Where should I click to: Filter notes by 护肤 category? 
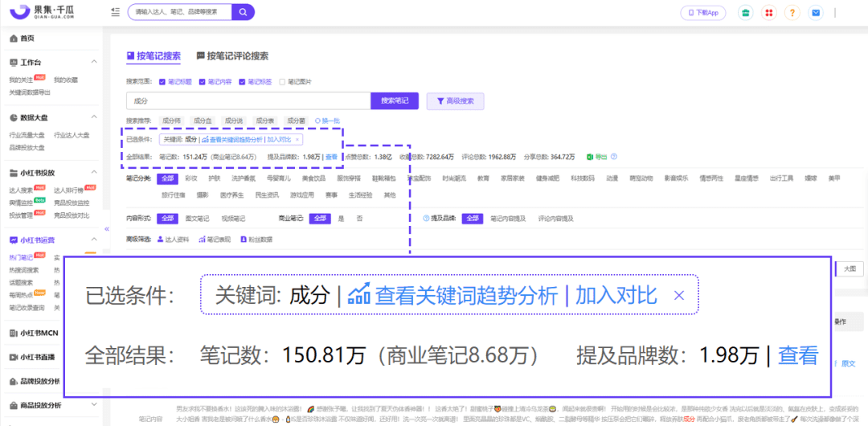pos(215,178)
